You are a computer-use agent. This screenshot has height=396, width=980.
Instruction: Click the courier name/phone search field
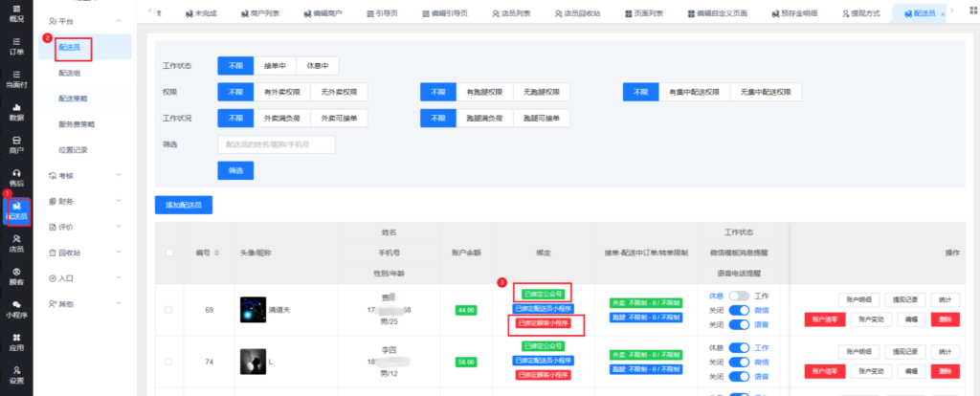(277, 144)
